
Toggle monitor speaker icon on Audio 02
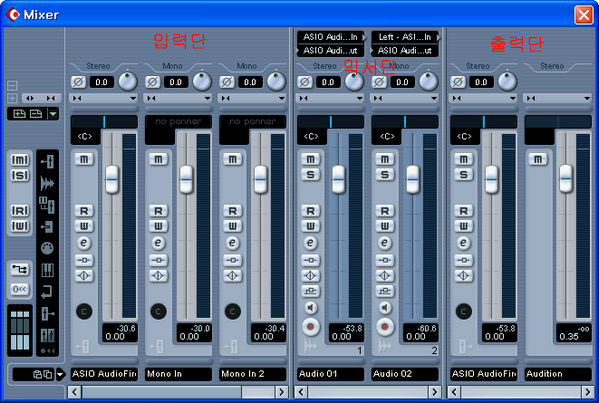coord(385,308)
